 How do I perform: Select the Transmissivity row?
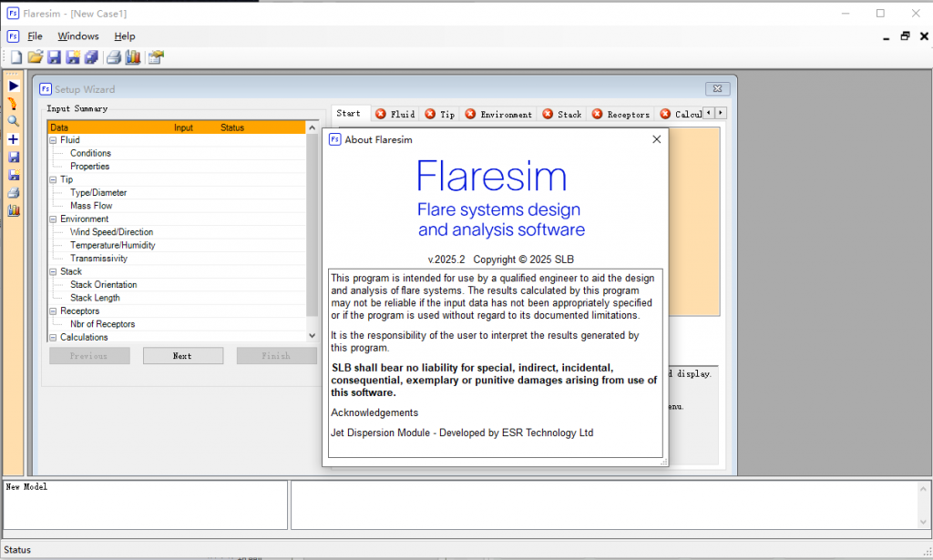[x=98, y=258]
